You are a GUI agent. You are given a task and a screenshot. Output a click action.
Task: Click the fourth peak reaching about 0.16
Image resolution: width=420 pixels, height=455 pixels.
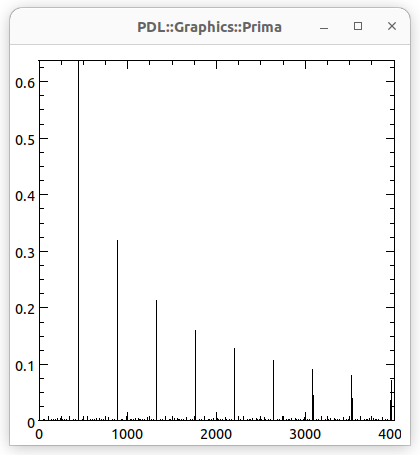(195, 375)
